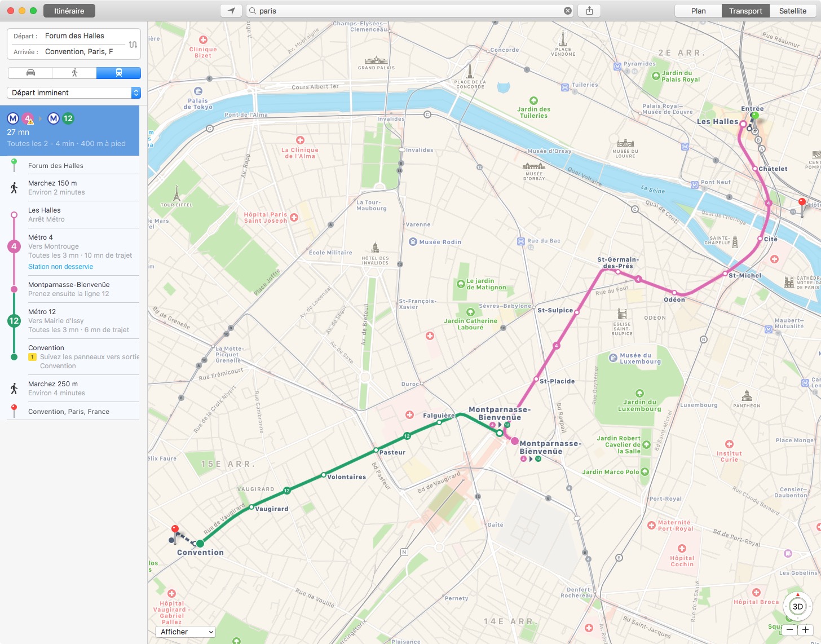This screenshot has width=821, height=644.
Task: Click the Grand Palais landmark icon
Action: [376, 60]
